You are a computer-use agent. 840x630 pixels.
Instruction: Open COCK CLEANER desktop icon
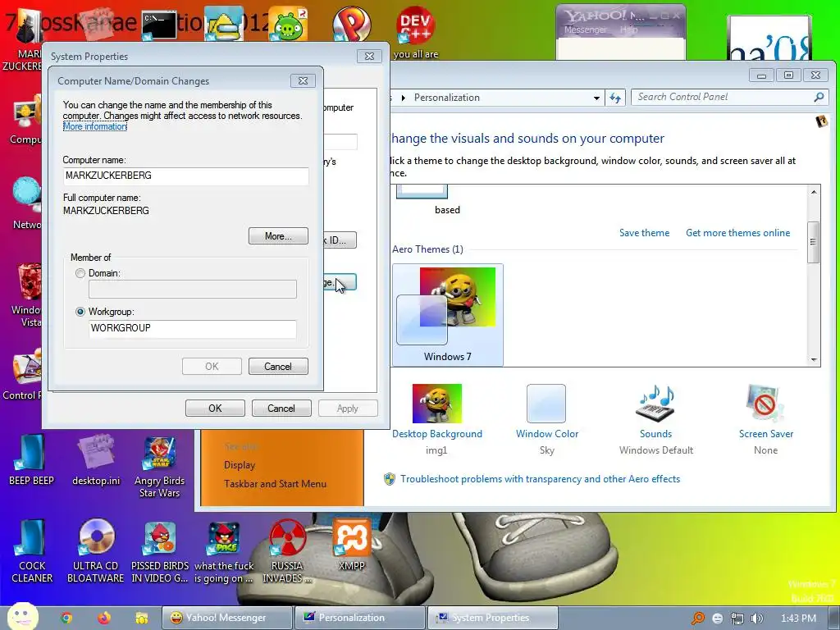coord(32,552)
